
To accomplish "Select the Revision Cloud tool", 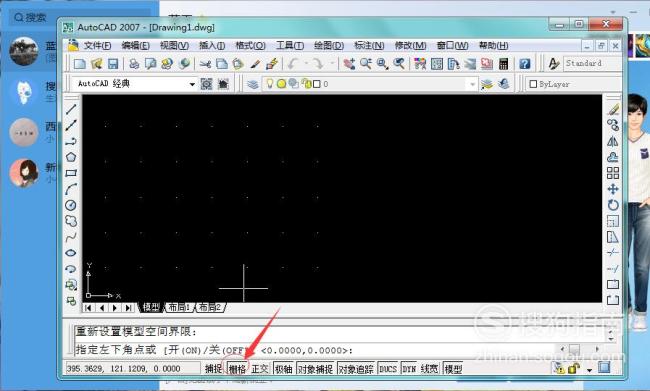I will pyautogui.click(x=71, y=221).
